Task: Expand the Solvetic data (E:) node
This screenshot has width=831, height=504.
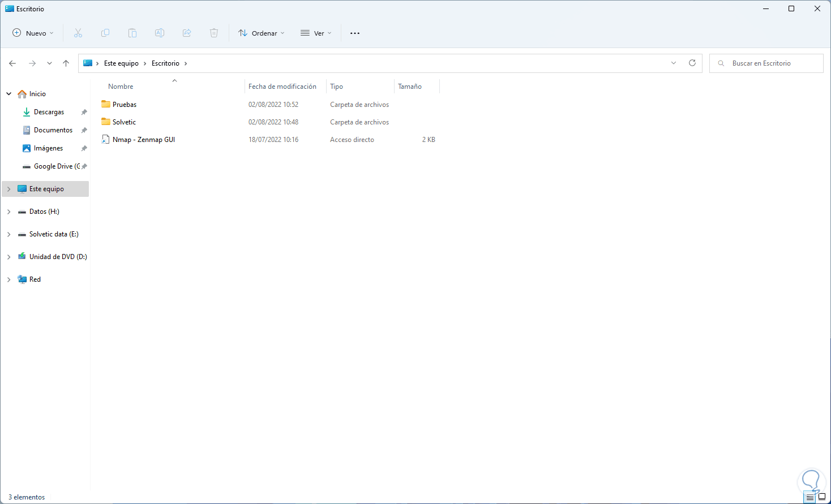Action: pyautogui.click(x=9, y=234)
